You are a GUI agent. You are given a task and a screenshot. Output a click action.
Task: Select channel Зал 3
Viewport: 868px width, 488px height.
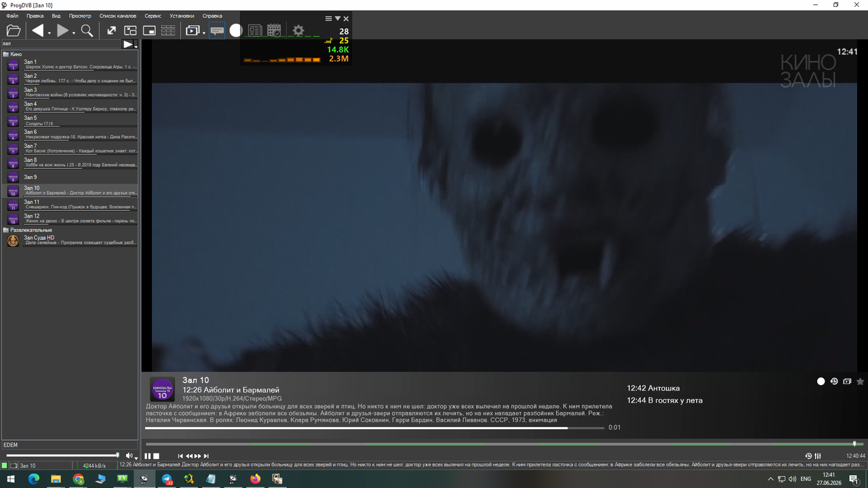tap(71, 92)
